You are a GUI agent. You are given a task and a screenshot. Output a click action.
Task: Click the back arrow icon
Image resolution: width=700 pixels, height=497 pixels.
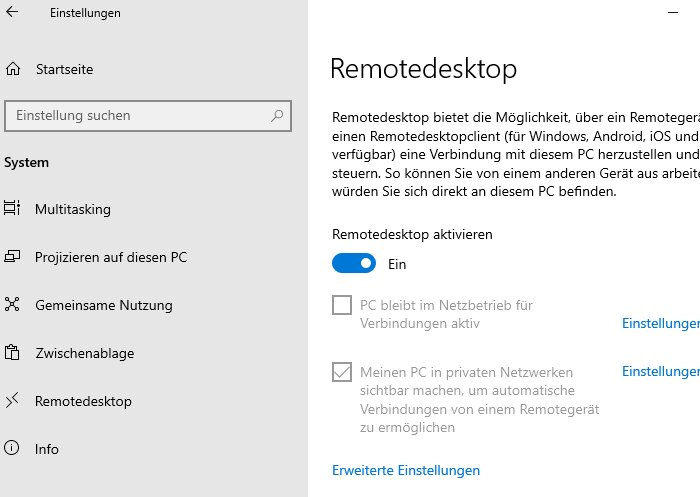pos(12,12)
